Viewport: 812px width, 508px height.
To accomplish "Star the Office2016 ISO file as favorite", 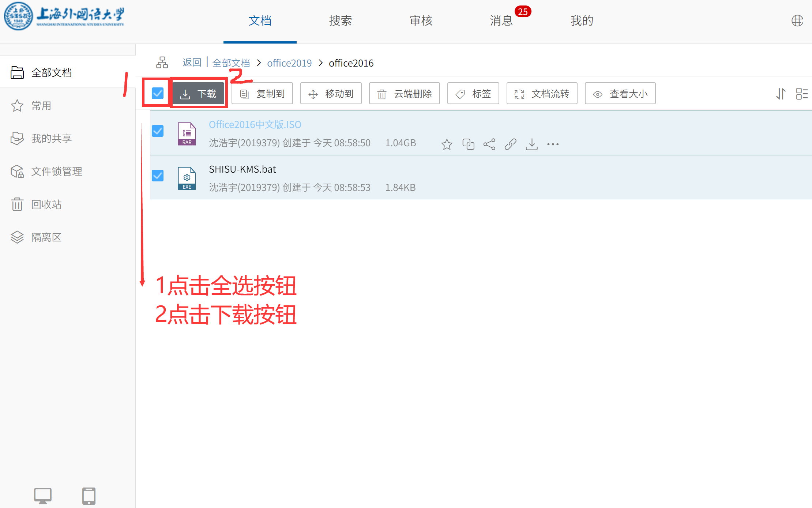I will (447, 144).
